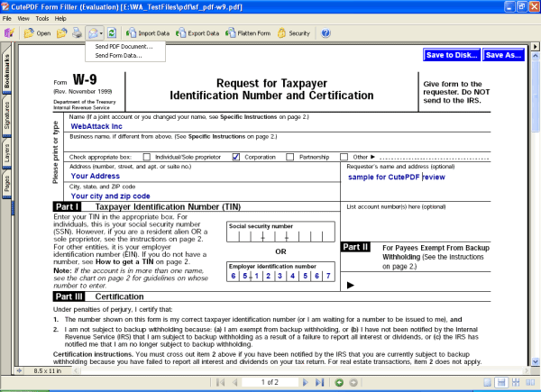
Task: Go to the next page arrow
Action: click(307, 382)
